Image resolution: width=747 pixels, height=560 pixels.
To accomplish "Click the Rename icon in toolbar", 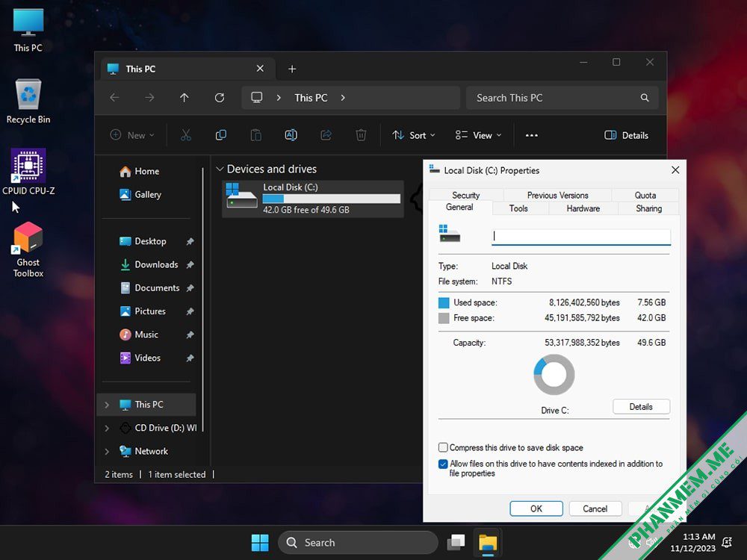I will 291,135.
